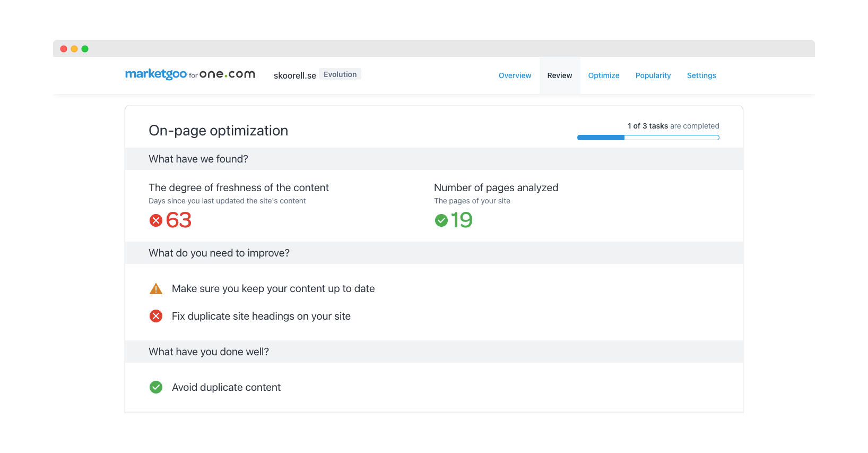
Task: Click the 'What do you need to improve?' header
Action: click(434, 253)
